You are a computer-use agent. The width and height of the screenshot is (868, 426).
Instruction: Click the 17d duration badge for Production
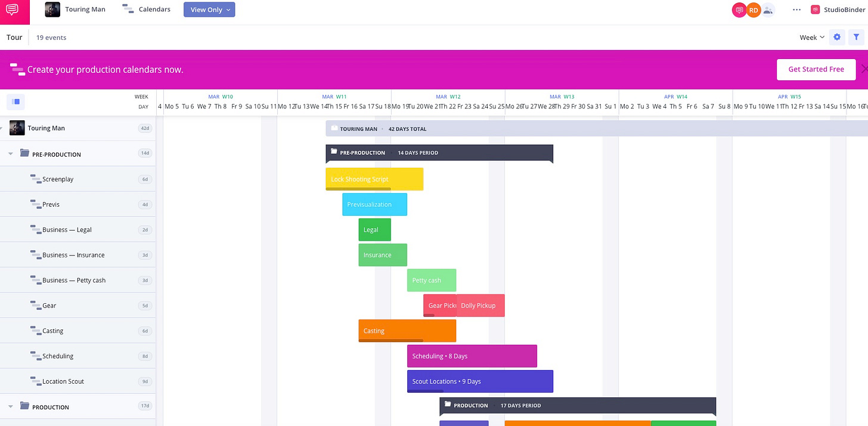[145, 406]
